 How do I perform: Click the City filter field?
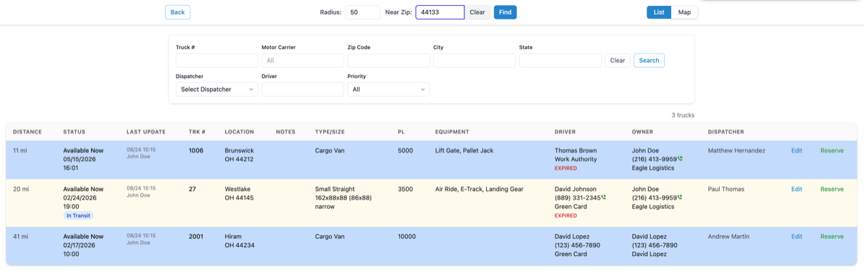pyautogui.click(x=475, y=61)
